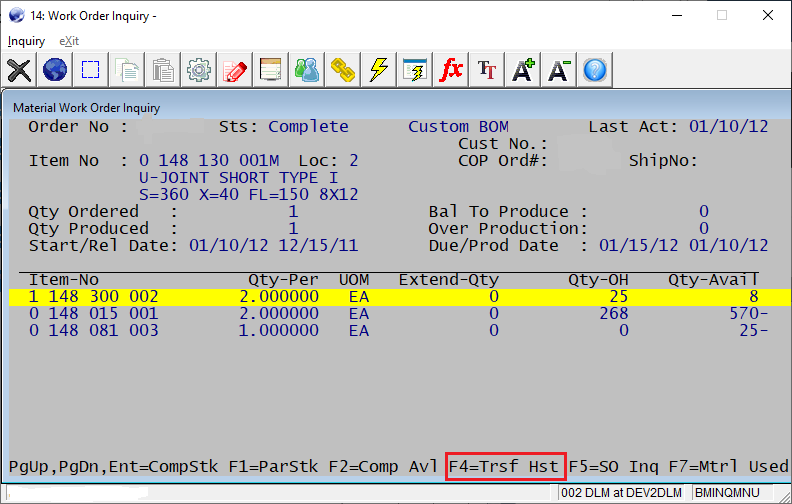The height and width of the screenshot is (504, 792).
Task: Open the red fx function icon
Action: click(451, 70)
